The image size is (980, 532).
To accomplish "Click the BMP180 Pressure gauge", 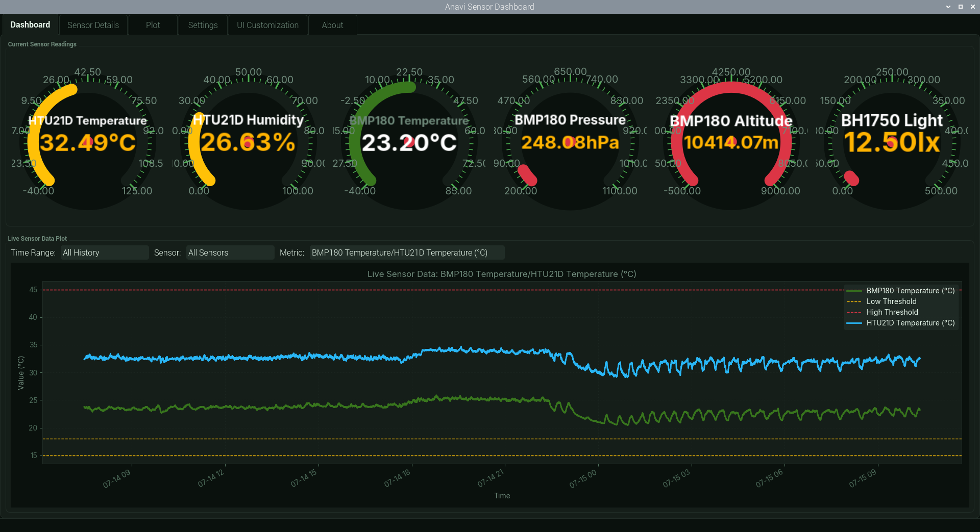I will coord(570,142).
